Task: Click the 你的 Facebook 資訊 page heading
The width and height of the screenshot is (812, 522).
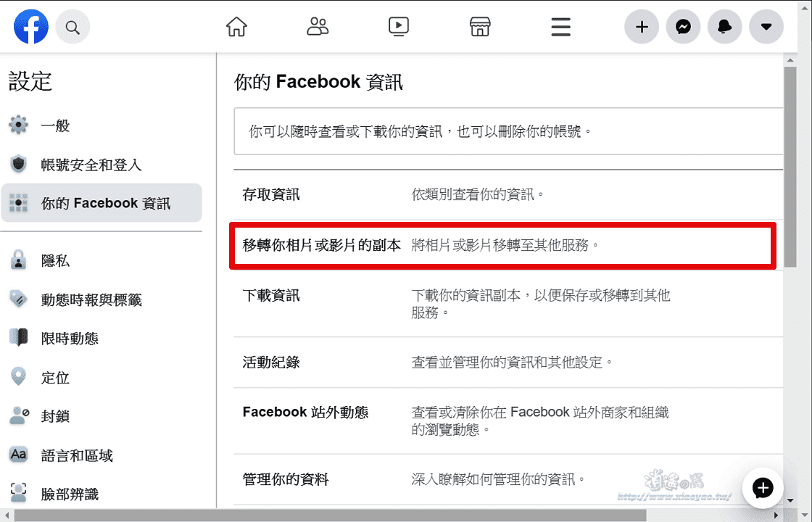Action: [x=318, y=82]
